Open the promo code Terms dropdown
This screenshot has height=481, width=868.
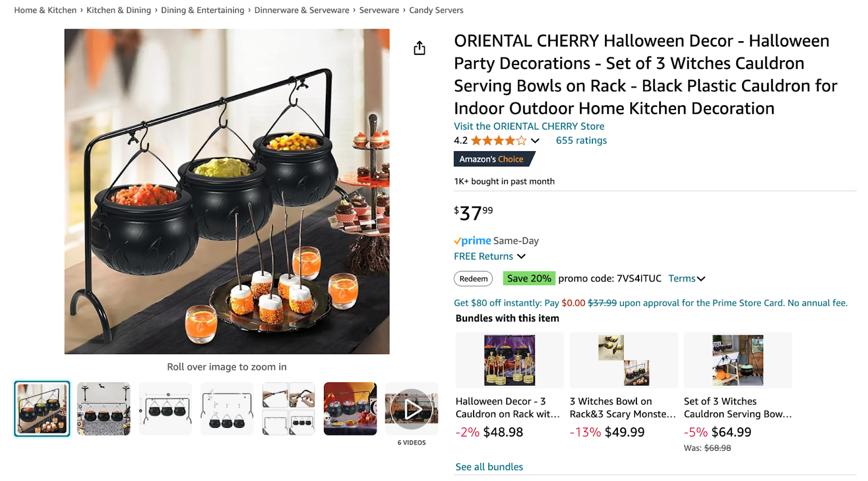[686, 278]
